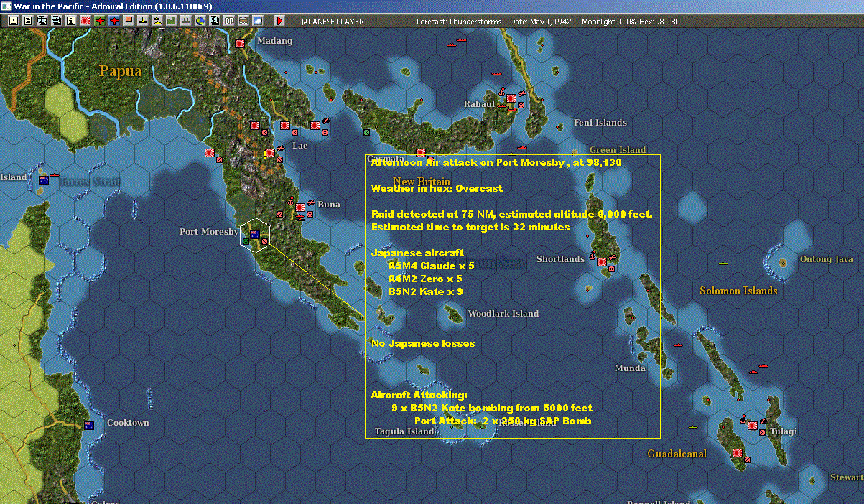
Task: Click 'No Japanese losses' line
Action: pyautogui.click(x=423, y=344)
